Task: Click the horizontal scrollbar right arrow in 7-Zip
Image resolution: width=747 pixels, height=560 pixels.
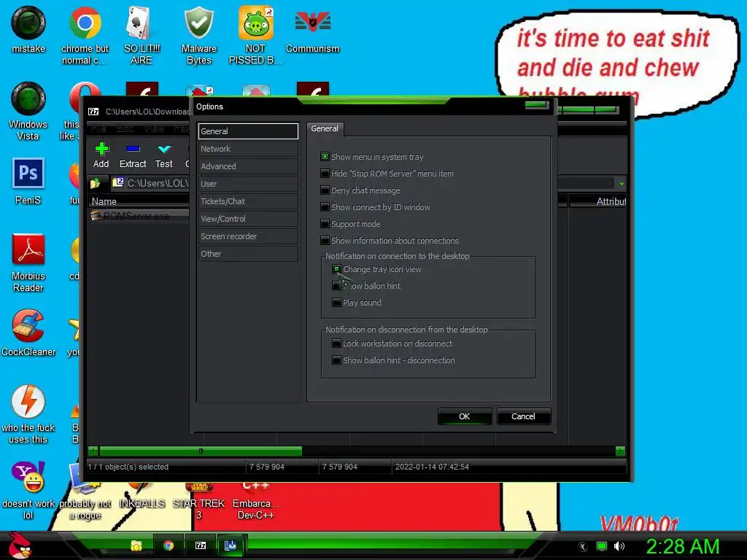Action: 620,451
